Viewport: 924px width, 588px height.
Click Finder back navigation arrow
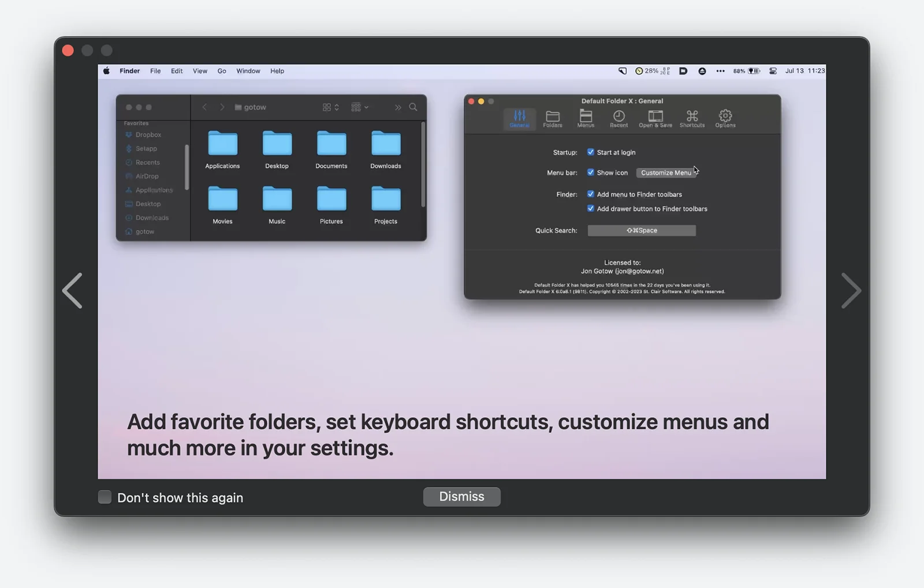[204, 107]
